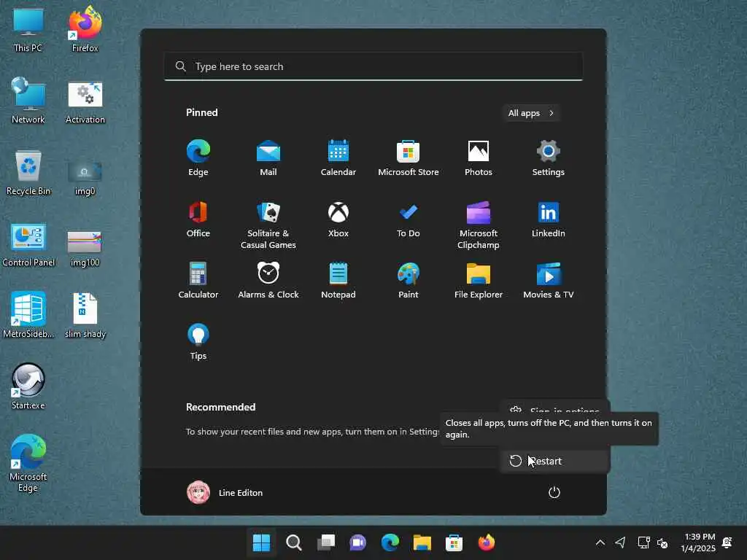Image resolution: width=747 pixels, height=560 pixels.
Task: Select the Firefox desktop shortcut
Action: (x=85, y=29)
